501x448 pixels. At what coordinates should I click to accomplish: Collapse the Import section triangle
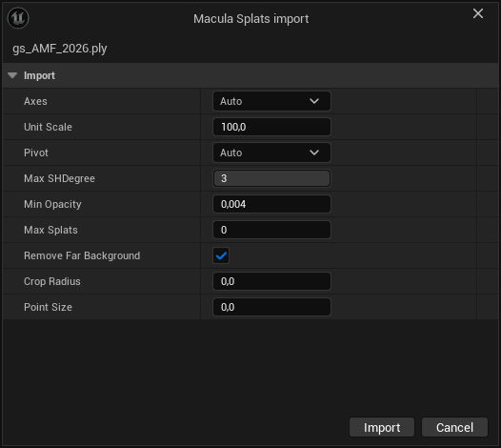(12, 75)
